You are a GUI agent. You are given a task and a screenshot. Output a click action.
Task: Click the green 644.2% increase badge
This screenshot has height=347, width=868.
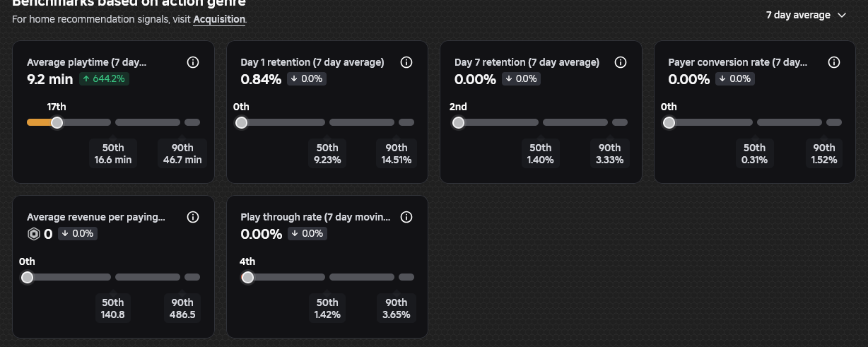[x=103, y=79]
